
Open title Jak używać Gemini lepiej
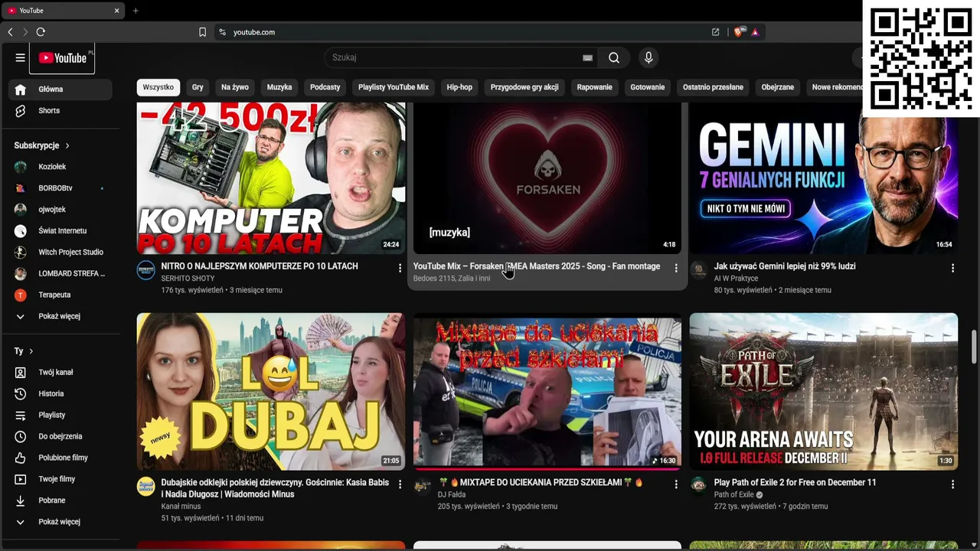pos(785,266)
